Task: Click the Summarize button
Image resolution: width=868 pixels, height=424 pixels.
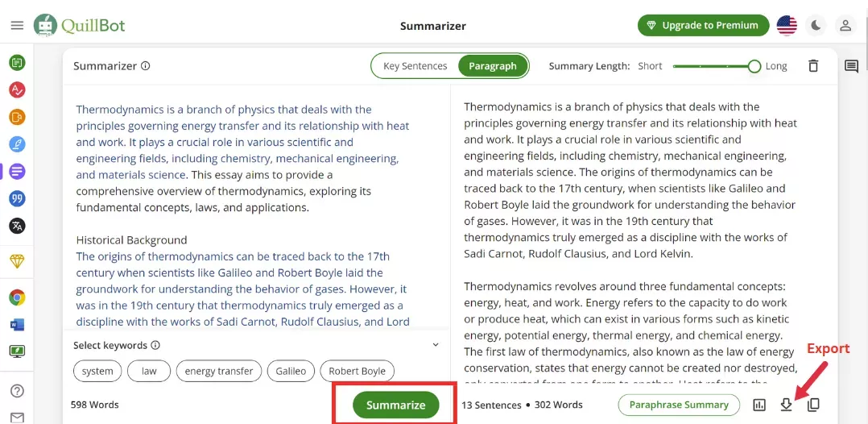Action: coord(395,405)
